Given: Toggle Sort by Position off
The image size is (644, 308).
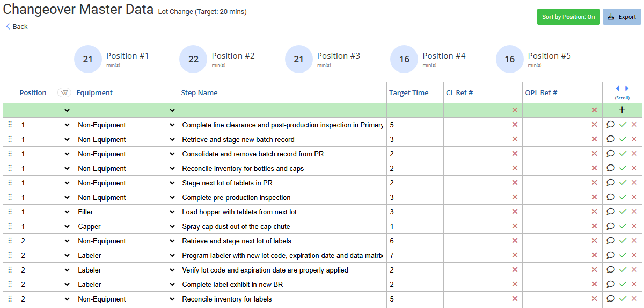Looking at the screenshot, I should click(568, 17).
